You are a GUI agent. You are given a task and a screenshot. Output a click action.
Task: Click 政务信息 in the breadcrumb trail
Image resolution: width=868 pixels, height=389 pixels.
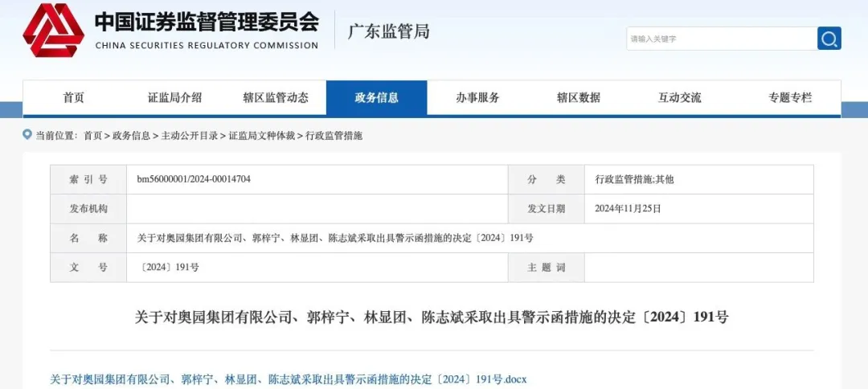131,136
